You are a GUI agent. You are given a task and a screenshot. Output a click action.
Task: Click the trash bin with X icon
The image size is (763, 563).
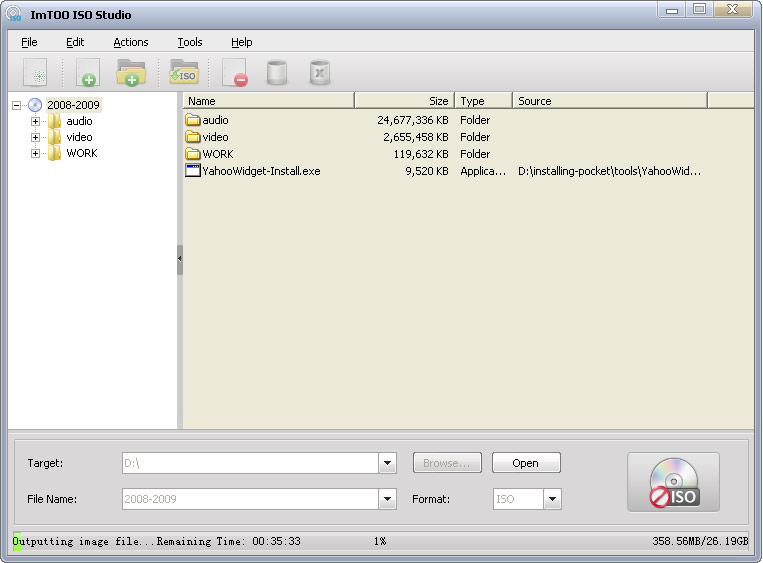pyautogui.click(x=320, y=73)
